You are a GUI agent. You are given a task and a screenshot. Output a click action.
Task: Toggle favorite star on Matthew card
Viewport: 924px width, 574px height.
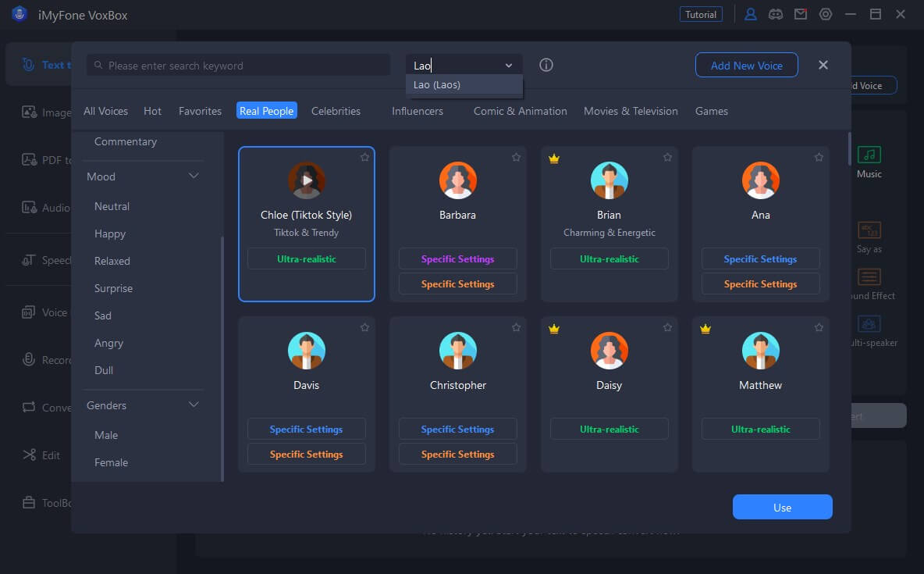tap(819, 327)
